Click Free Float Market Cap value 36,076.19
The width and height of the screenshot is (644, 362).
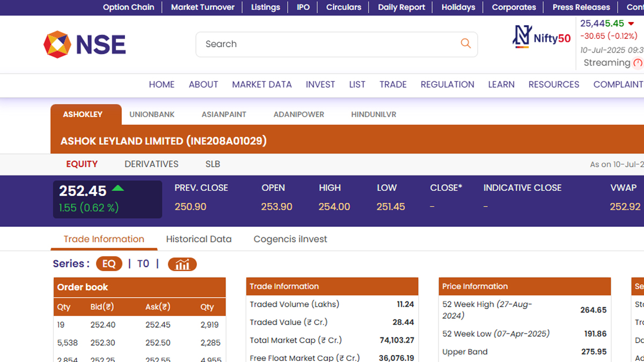(x=397, y=358)
